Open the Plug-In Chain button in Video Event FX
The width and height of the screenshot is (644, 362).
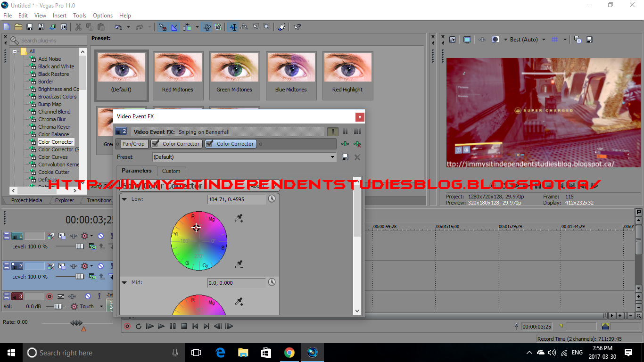point(345,144)
